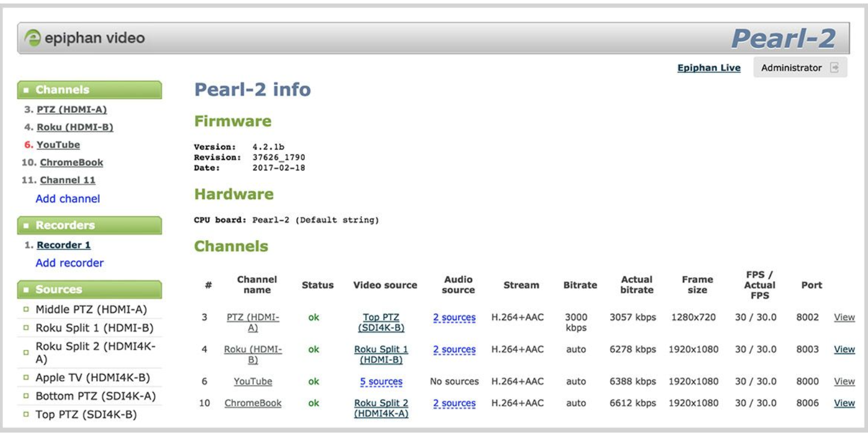This screenshot has height=443, width=868.
Task: Click the logout icon next to Administrator
Action: click(x=834, y=68)
